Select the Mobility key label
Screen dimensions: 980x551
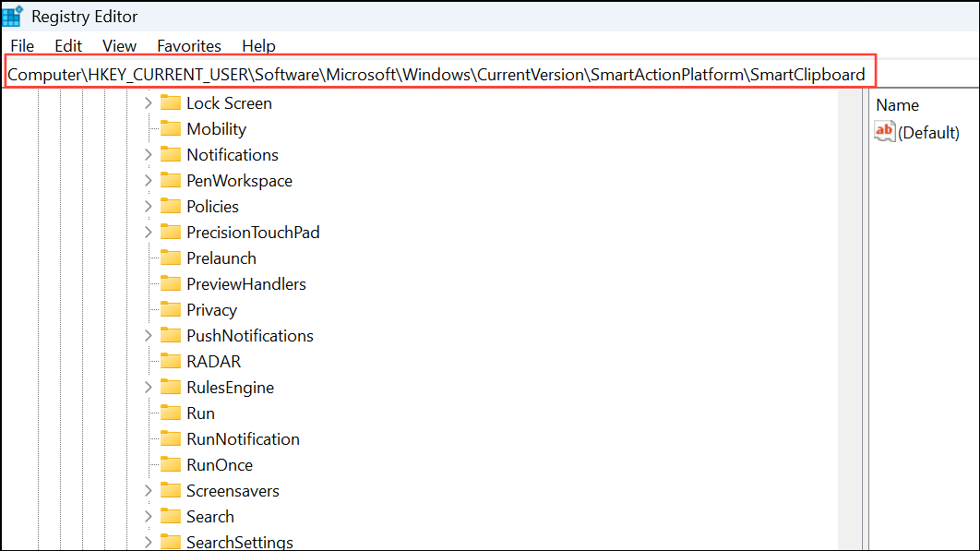tap(216, 129)
